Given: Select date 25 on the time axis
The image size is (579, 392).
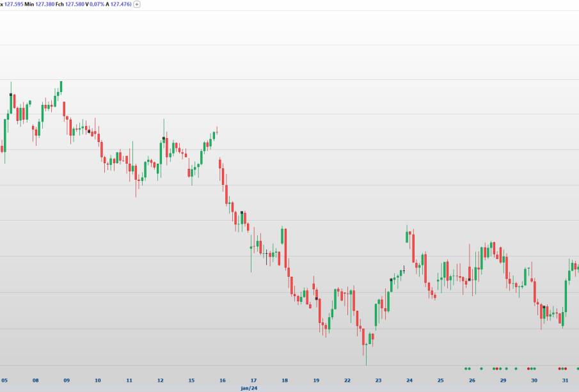Looking at the screenshot, I should (x=440, y=380).
